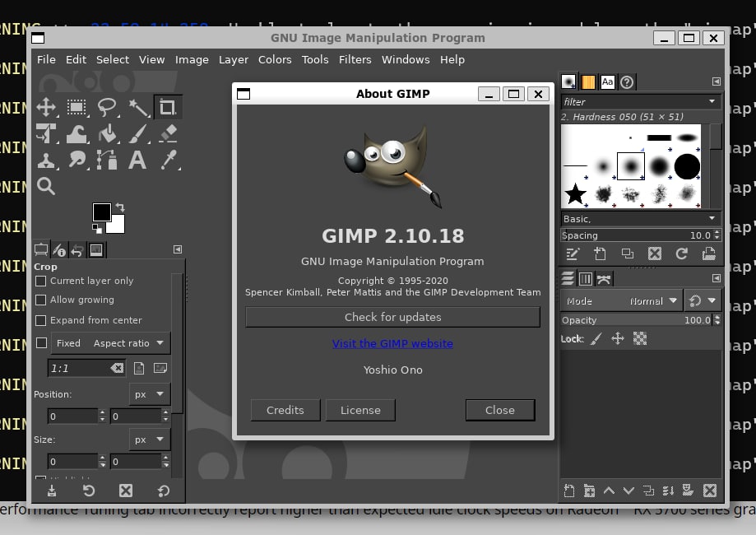Open Position unit px dropdown
This screenshot has width=756, height=535.
150,394
